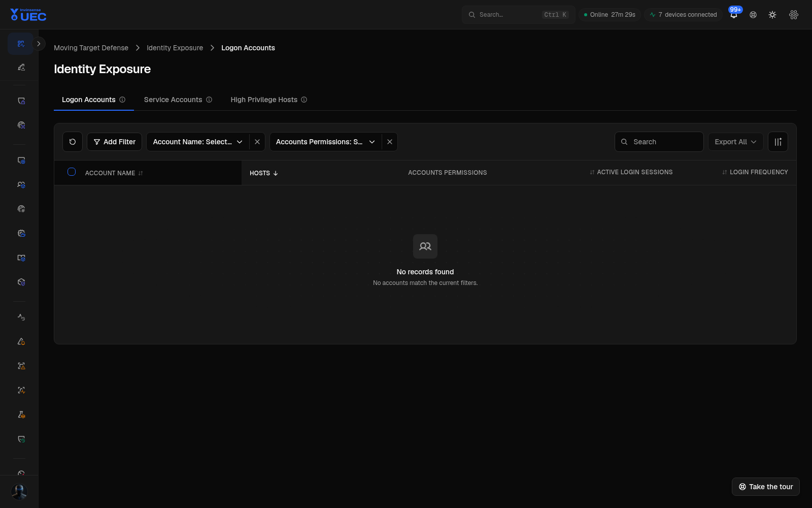Focus the table Search field
812x508 pixels.
pos(659,142)
